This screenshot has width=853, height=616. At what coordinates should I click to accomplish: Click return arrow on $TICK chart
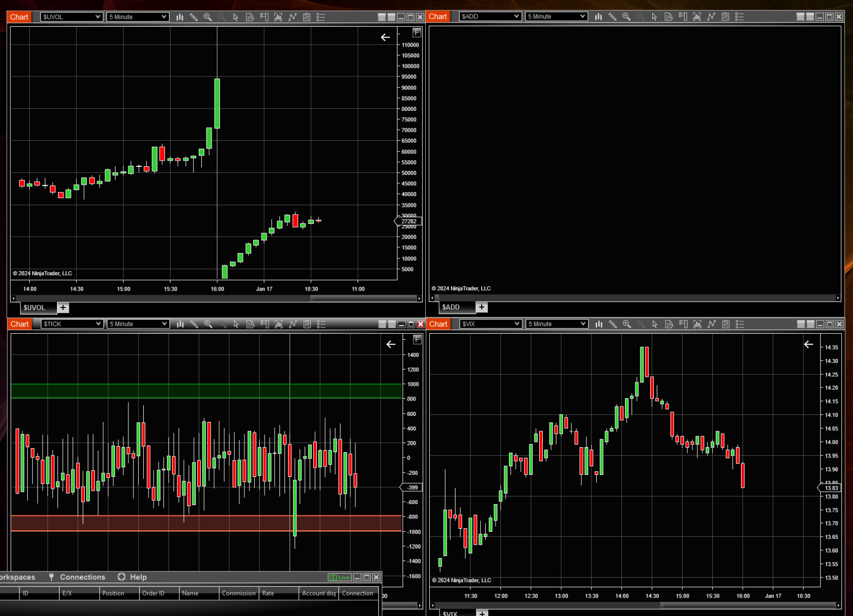(x=391, y=344)
